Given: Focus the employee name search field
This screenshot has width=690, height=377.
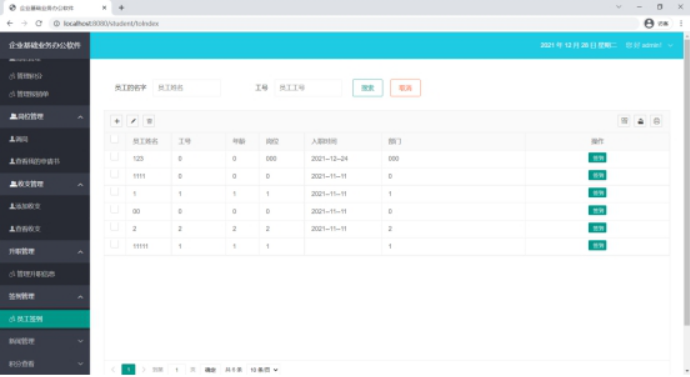Looking at the screenshot, I should [187, 88].
